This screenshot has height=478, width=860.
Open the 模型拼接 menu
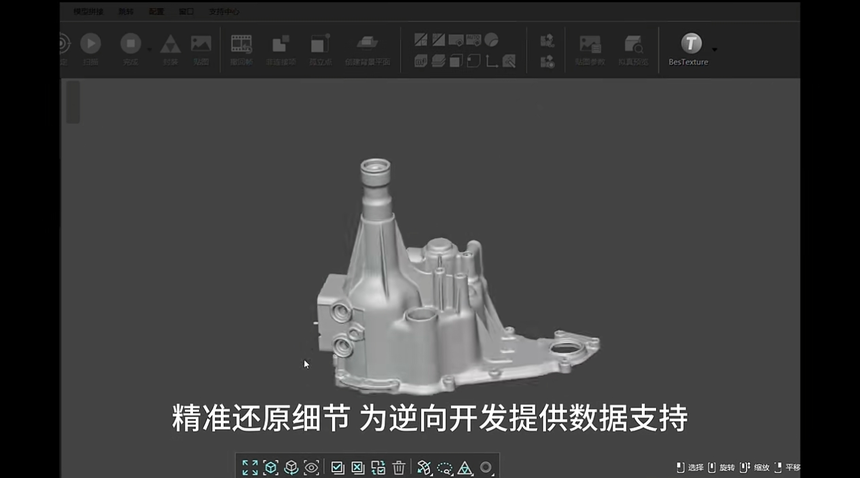coord(88,12)
